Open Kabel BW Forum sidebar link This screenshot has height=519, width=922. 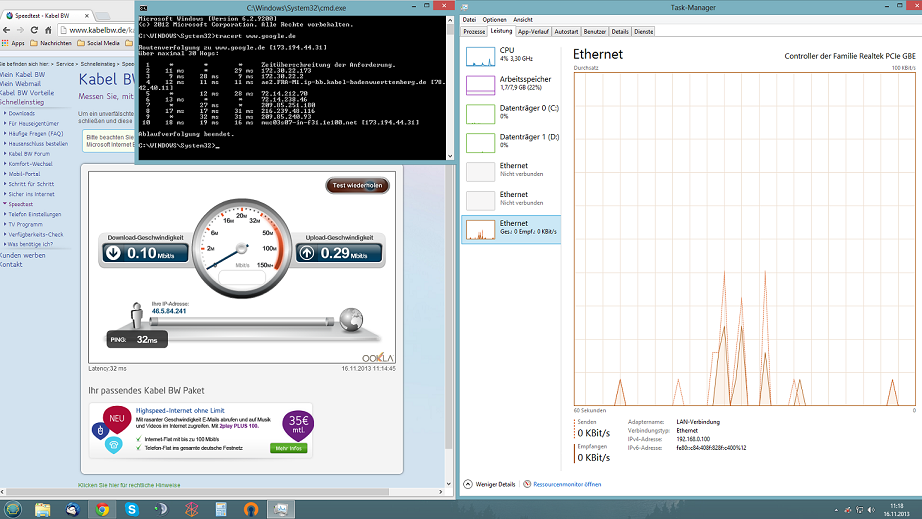point(29,153)
